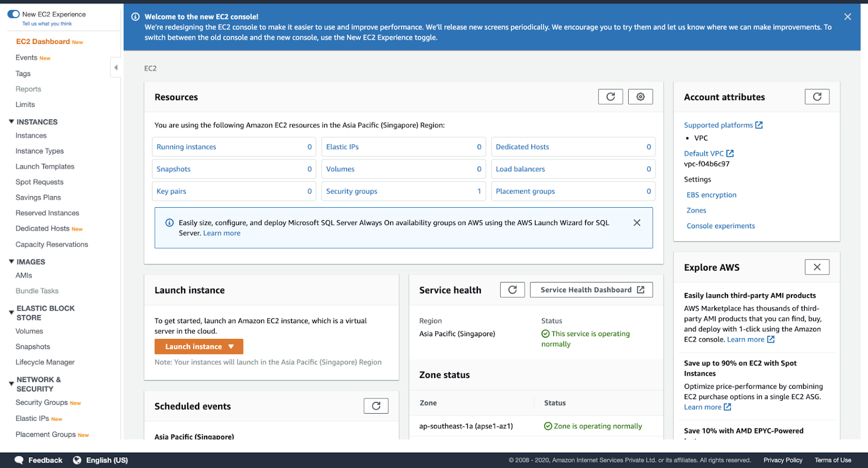Screen dimensions: 868x468
Task: Open EBS encryption settings
Action: coord(711,195)
